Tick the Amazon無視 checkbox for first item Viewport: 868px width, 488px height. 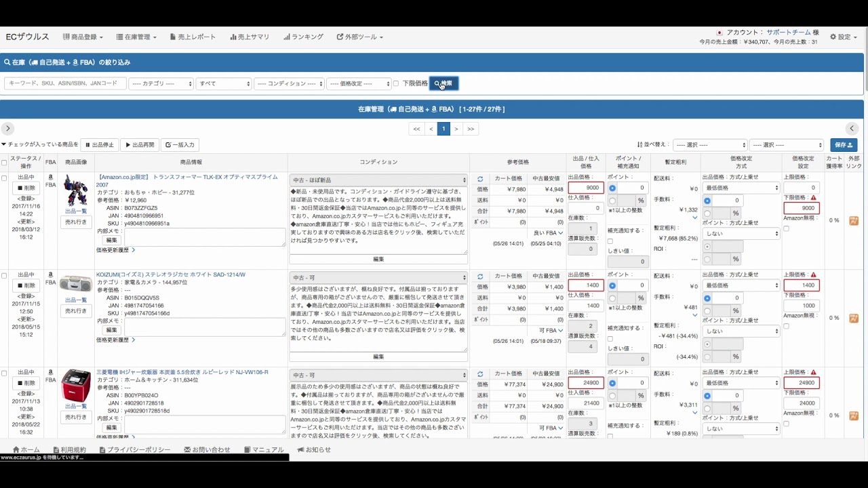[x=786, y=228]
